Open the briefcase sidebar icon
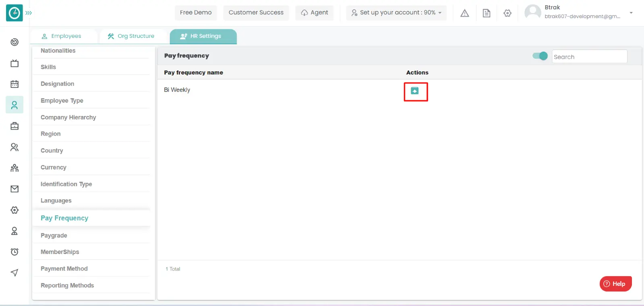Viewport: 644px width, 306px height. (x=14, y=126)
